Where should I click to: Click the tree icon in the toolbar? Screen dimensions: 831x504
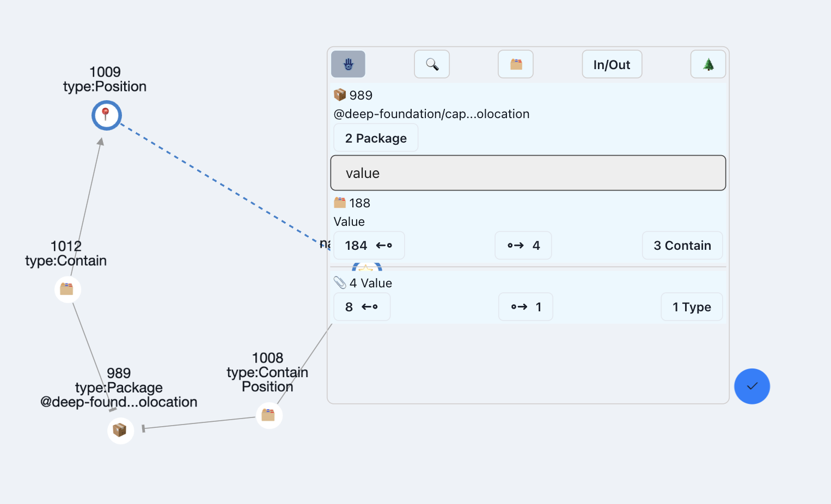click(x=707, y=64)
